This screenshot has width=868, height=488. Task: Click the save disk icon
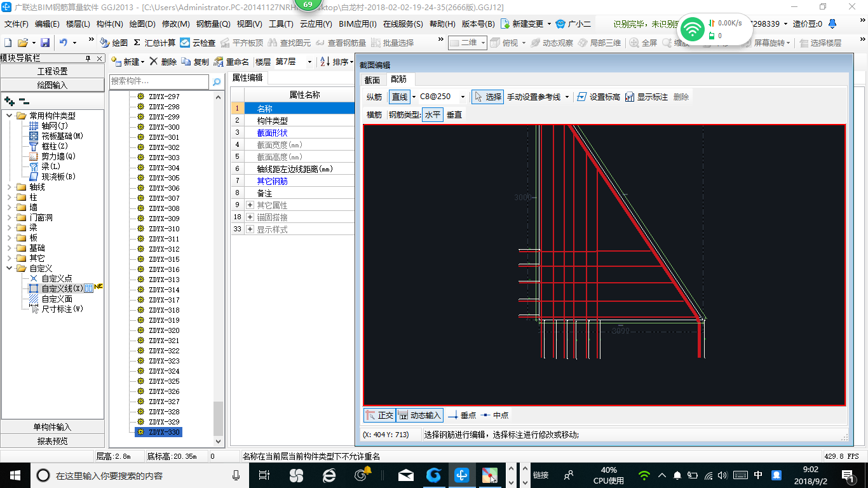tap(45, 43)
